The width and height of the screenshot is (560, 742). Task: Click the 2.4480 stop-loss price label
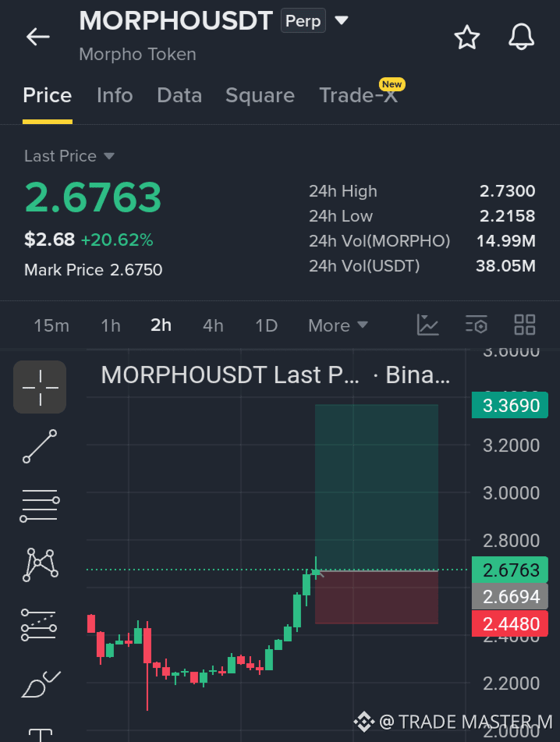(x=510, y=623)
